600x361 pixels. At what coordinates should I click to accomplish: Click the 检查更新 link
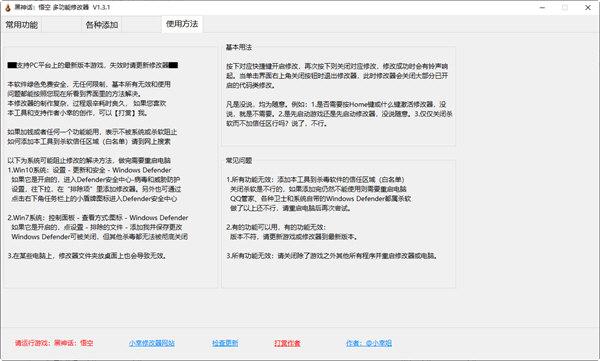click(x=225, y=343)
